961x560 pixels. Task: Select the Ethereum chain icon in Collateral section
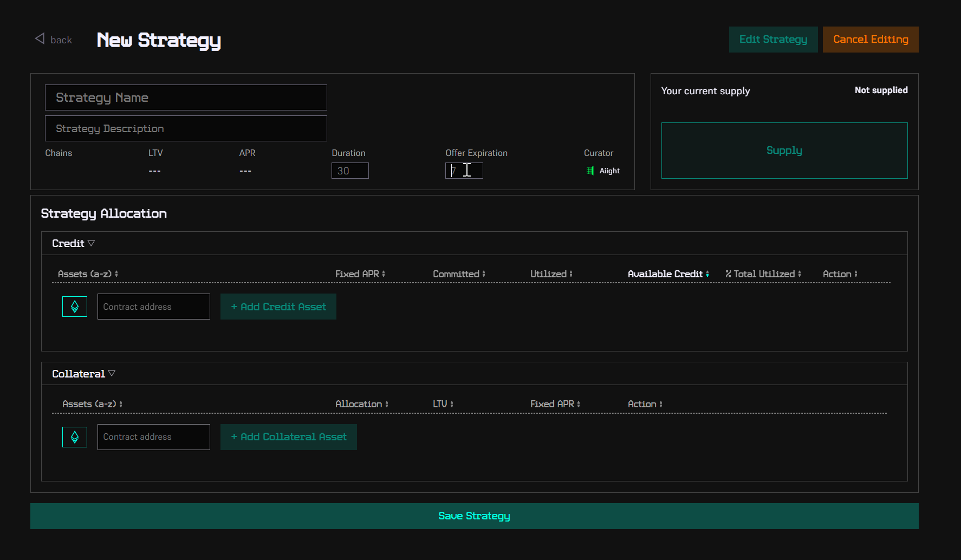75,437
